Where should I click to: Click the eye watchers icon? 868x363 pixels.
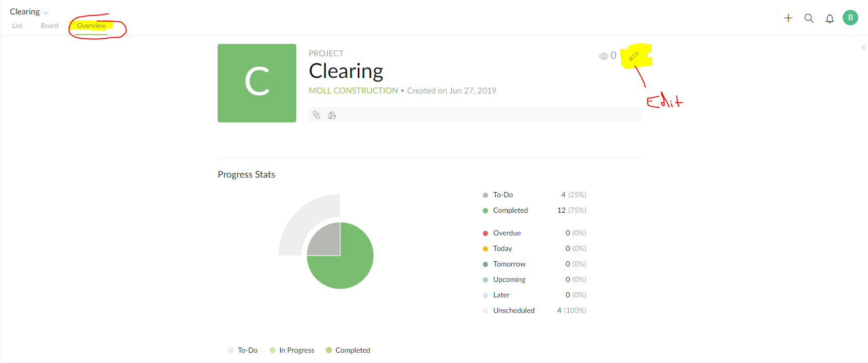click(603, 56)
